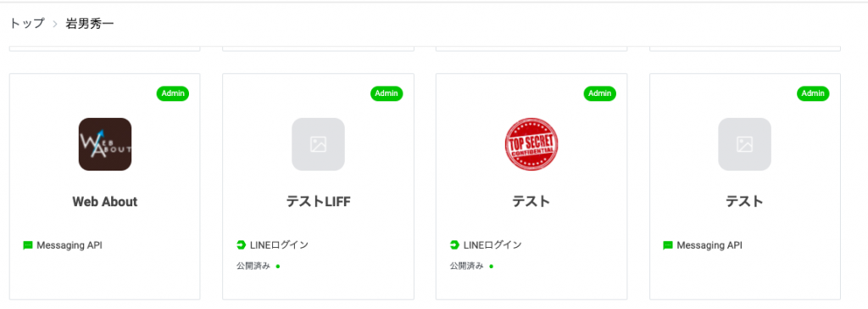868x309 pixels.
Task: Click the Admin badge on Top Secret card
Action: [599, 93]
